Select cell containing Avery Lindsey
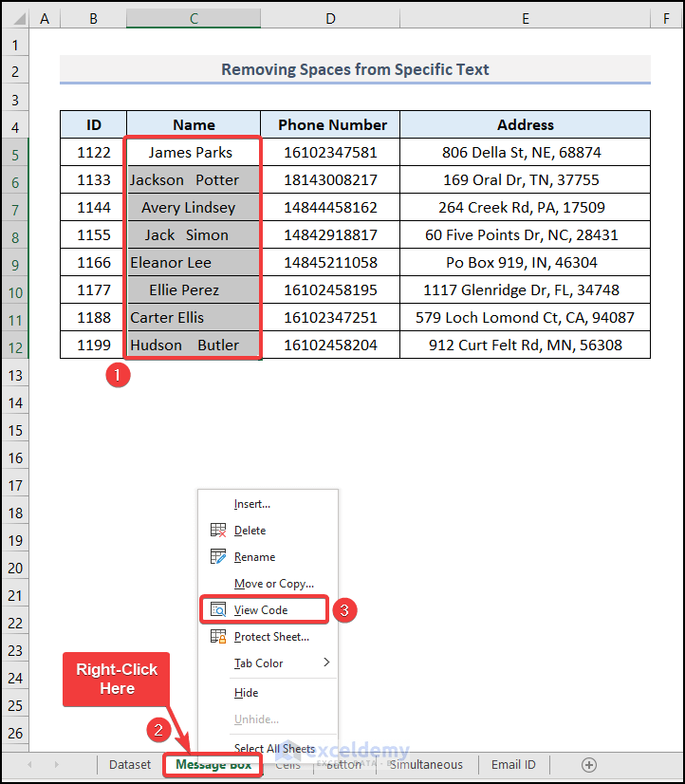The image size is (685, 784). pos(194,207)
